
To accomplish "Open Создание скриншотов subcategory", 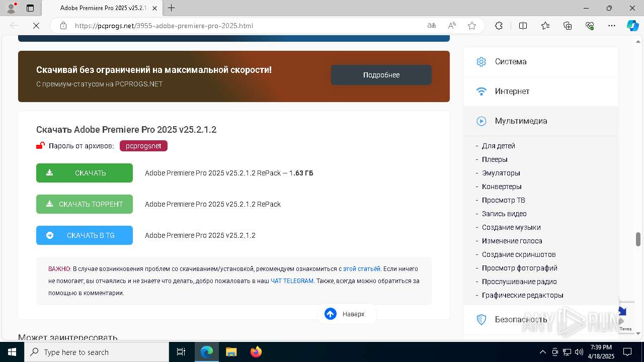I will point(519,254).
